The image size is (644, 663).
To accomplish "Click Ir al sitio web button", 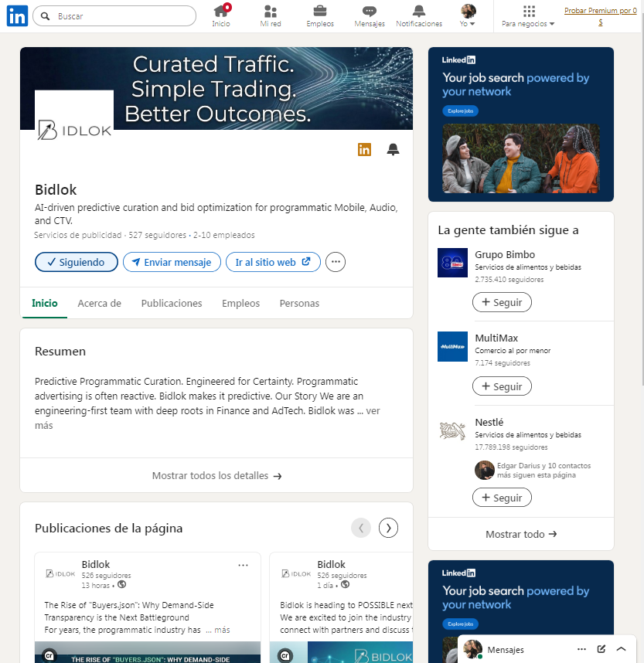I will pos(273,262).
